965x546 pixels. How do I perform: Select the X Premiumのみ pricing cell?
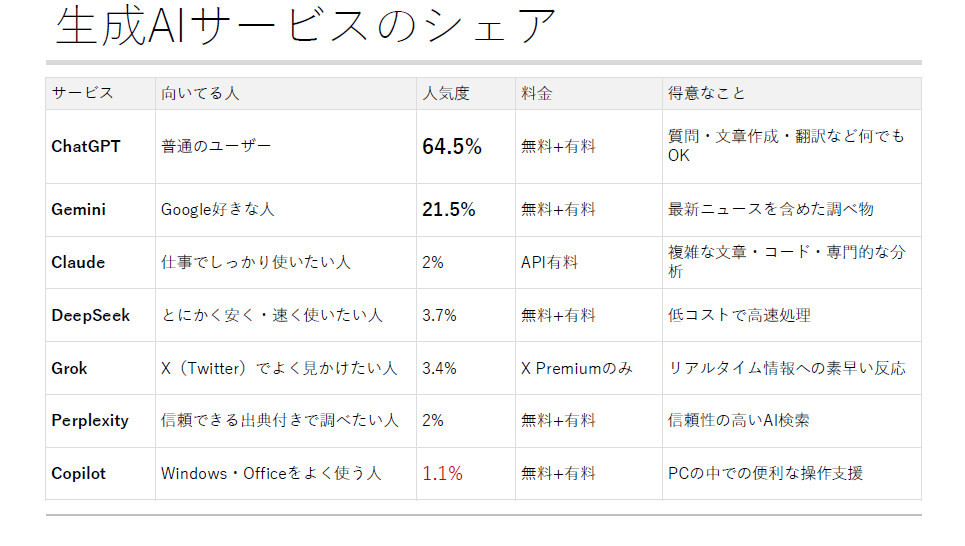pyautogui.click(x=576, y=368)
